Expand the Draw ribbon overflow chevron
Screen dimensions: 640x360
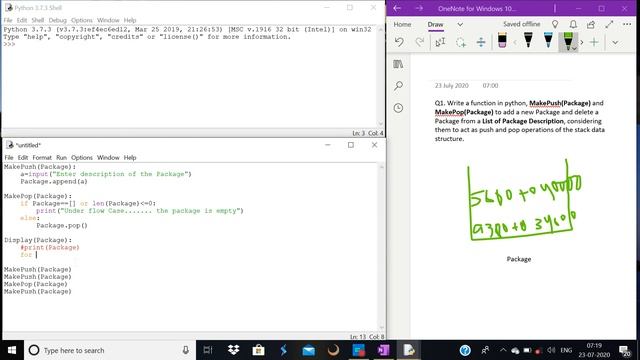tap(615, 42)
